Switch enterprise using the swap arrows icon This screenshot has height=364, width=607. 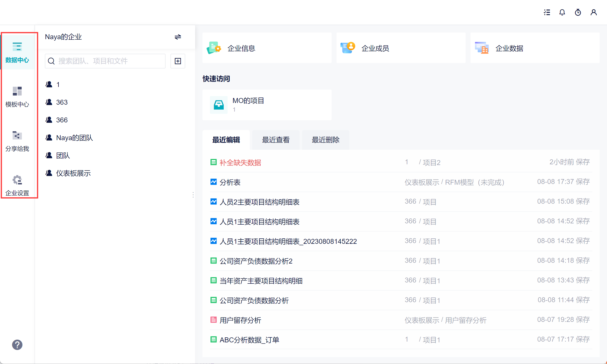pyautogui.click(x=178, y=37)
